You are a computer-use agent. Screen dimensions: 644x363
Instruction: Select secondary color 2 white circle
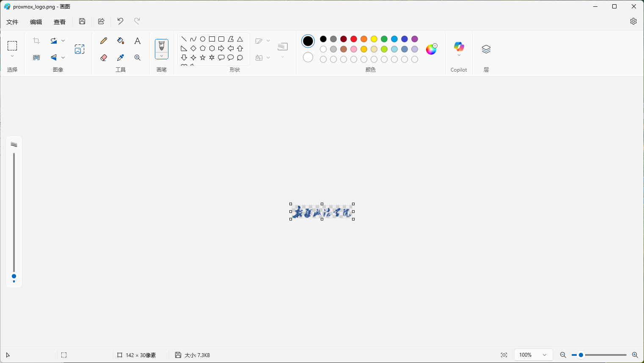pyautogui.click(x=308, y=57)
